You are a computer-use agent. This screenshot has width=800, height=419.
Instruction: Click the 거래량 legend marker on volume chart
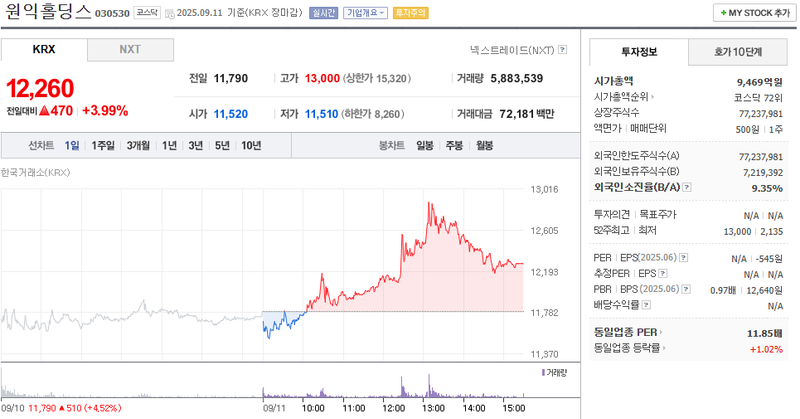pos(543,373)
